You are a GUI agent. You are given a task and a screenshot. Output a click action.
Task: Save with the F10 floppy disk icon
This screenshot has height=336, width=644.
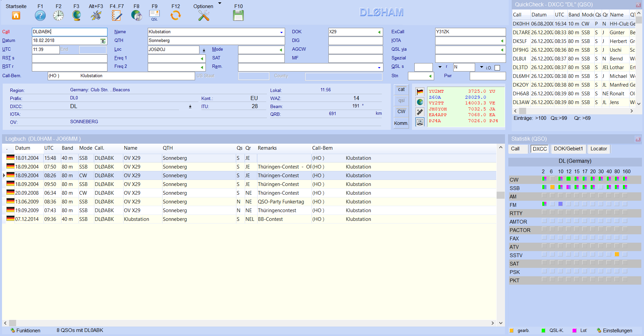(238, 15)
